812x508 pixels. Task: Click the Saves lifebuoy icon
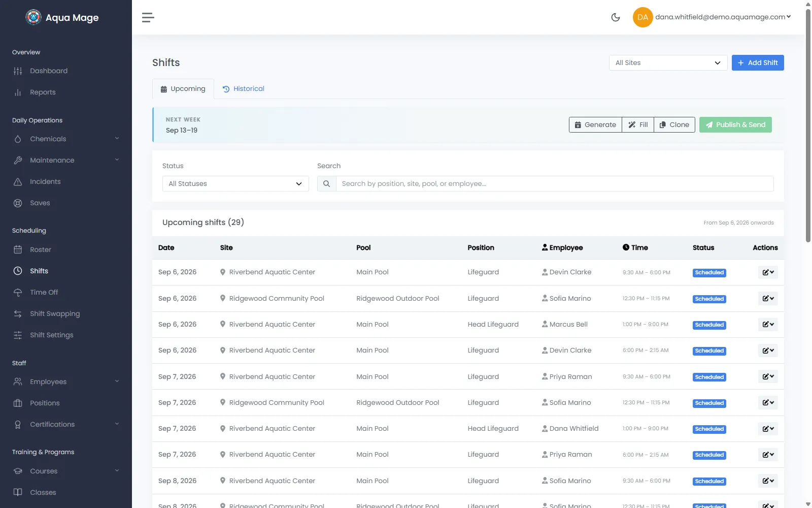pyautogui.click(x=18, y=203)
